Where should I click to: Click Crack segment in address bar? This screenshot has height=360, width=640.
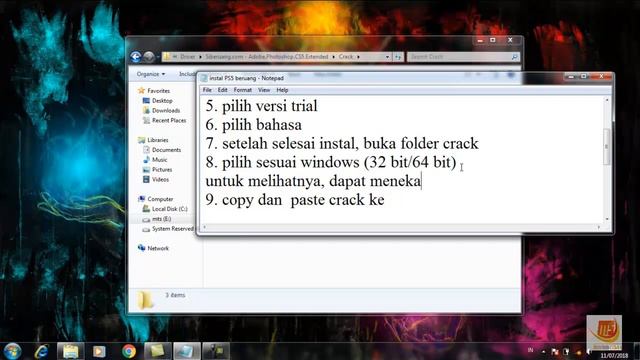346,57
